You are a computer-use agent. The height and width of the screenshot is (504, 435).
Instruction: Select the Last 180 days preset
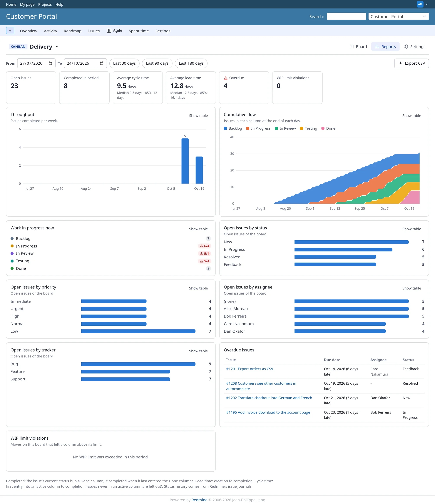point(191,63)
